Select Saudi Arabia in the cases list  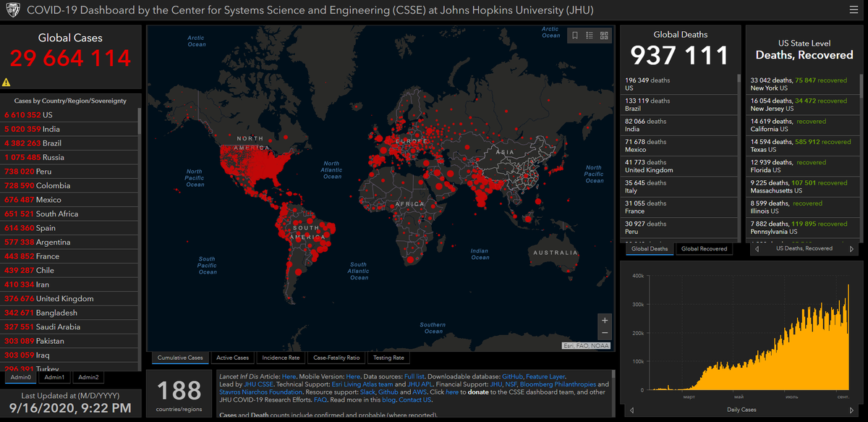[x=69, y=326]
